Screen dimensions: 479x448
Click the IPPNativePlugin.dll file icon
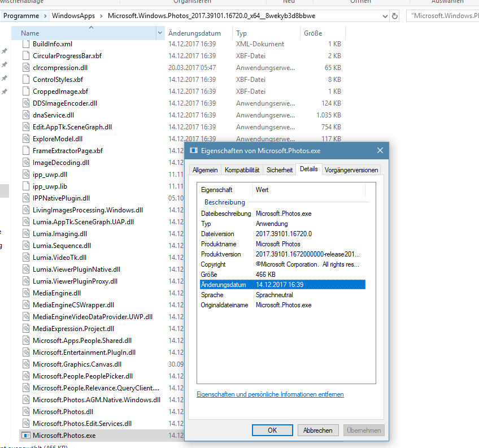coord(27,198)
